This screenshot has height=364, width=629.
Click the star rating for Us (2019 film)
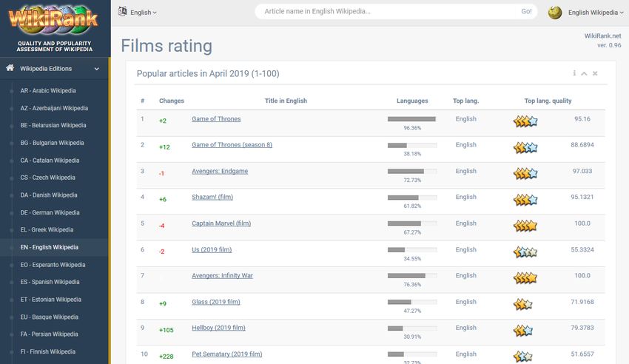point(525,252)
